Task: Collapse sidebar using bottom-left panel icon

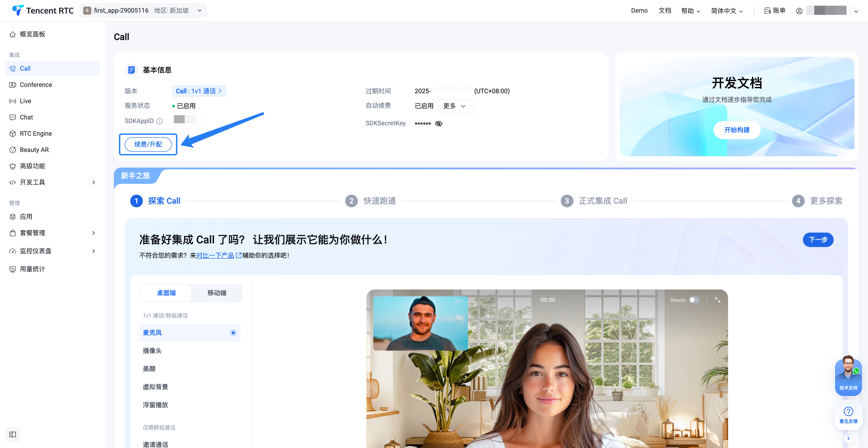Action: coord(13,434)
